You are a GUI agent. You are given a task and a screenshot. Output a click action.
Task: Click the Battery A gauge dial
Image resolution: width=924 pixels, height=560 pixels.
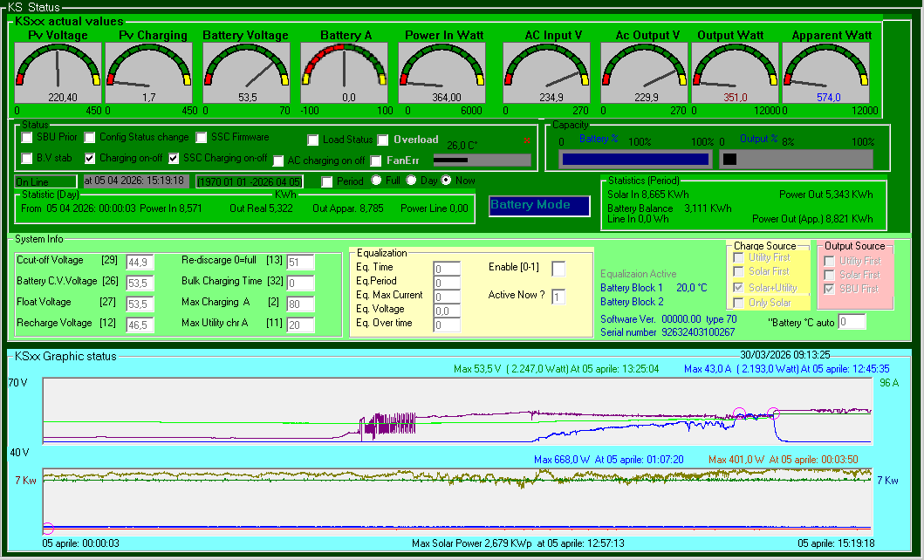pyautogui.click(x=346, y=73)
